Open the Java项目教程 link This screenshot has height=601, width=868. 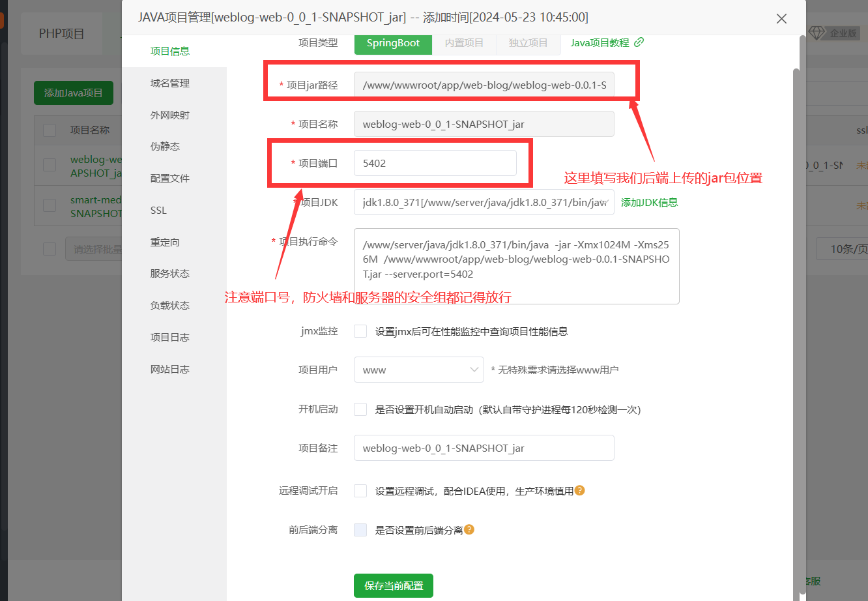(x=600, y=43)
